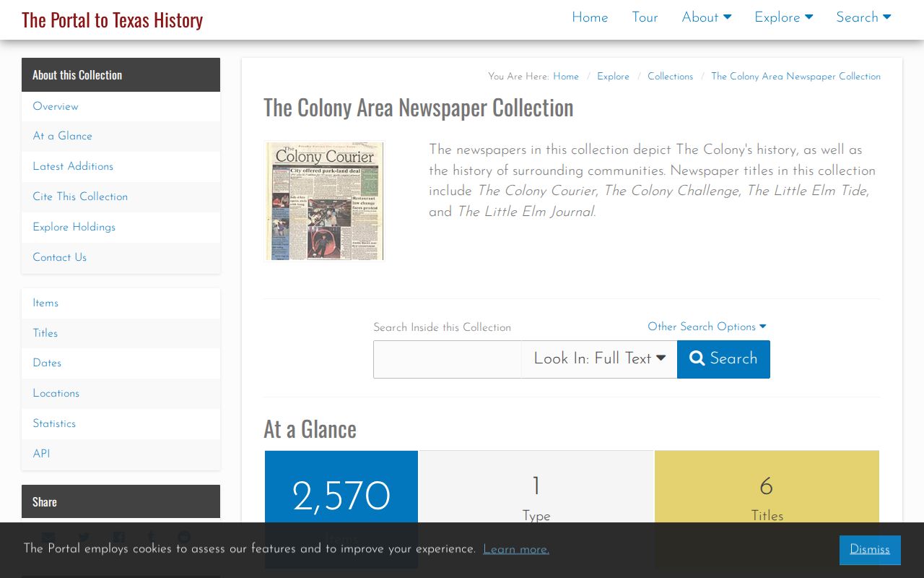924x578 pixels.
Task: Open collection Statistics
Action: (121, 423)
